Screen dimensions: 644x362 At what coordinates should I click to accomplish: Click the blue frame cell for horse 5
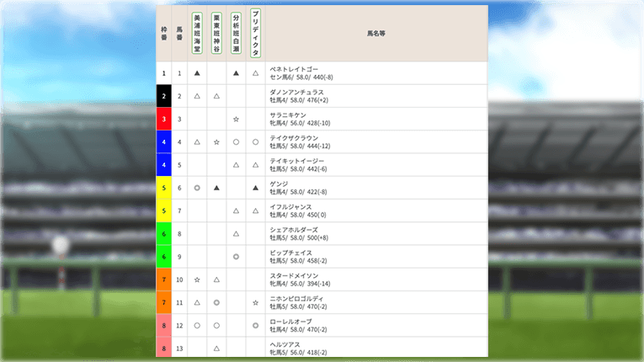point(164,165)
